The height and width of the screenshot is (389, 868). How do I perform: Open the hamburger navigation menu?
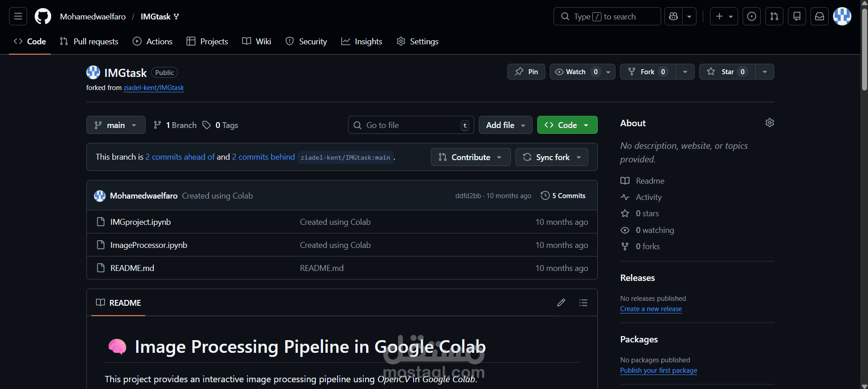click(x=18, y=16)
